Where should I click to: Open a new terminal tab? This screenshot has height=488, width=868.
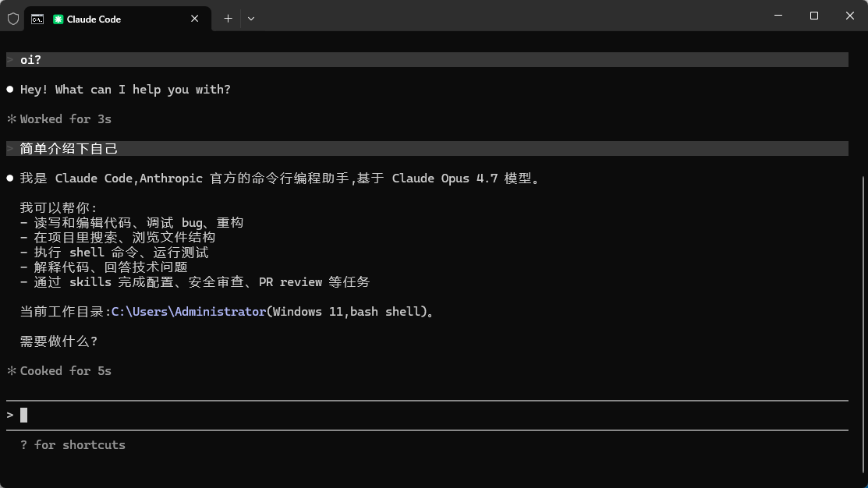228,19
